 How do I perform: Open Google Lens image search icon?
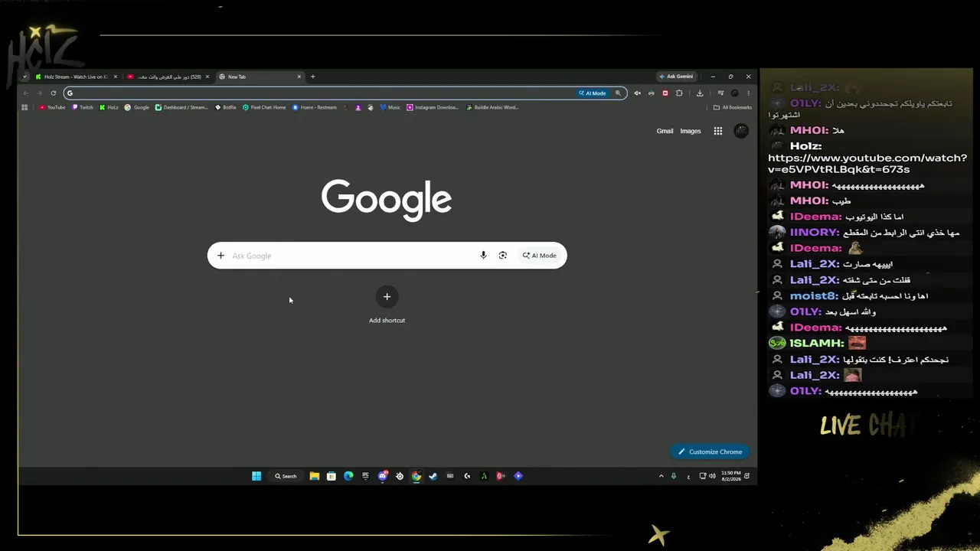pos(503,256)
